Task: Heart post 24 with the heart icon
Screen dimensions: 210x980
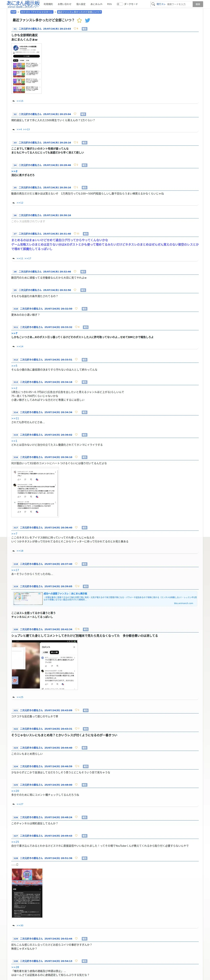Action: click(x=76, y=766)
